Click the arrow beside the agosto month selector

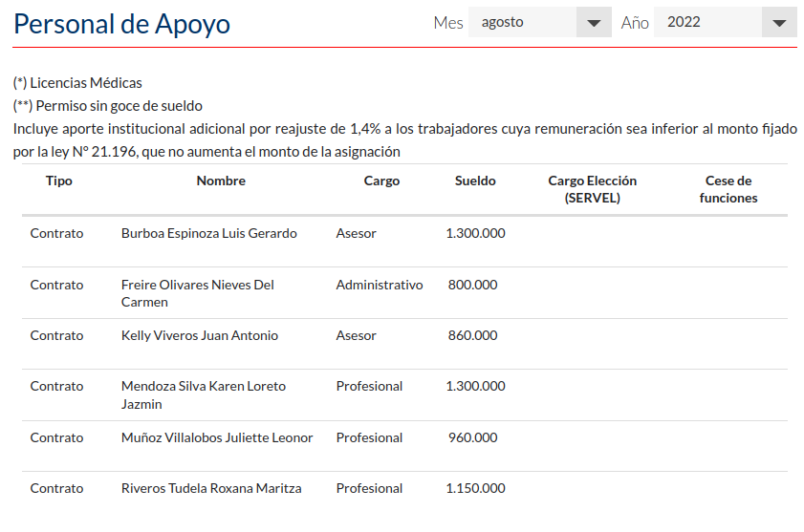pyautogui.click(x=594, y=23)
